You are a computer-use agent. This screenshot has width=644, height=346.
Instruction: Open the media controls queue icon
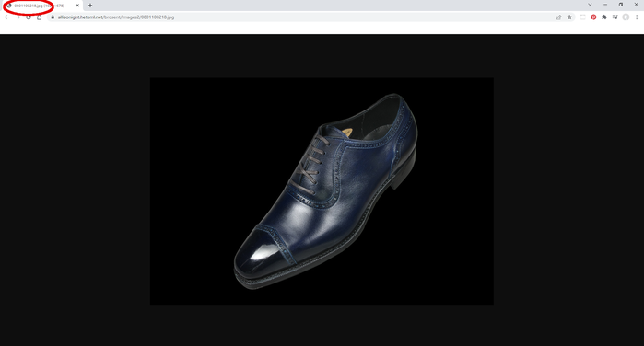click(x=615, y=17)
